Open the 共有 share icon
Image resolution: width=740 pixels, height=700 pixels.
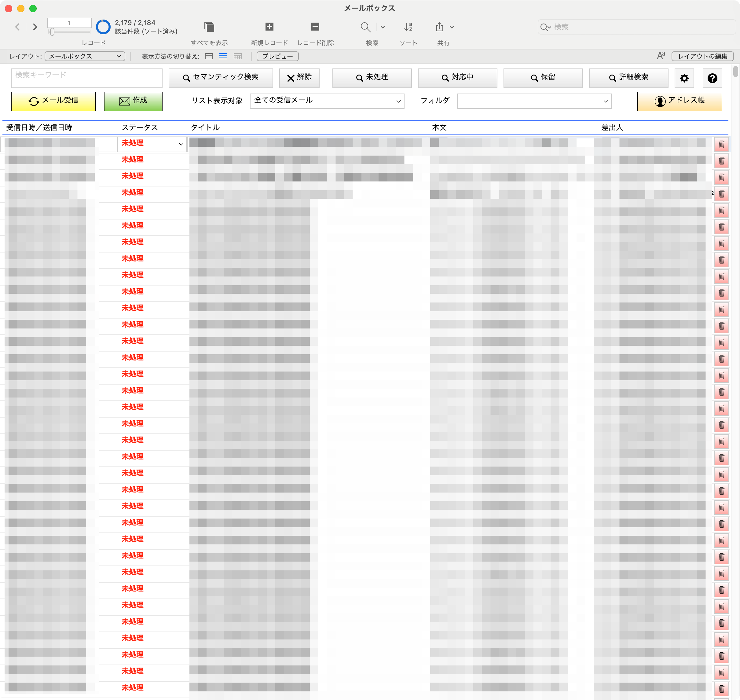[440, 27]
